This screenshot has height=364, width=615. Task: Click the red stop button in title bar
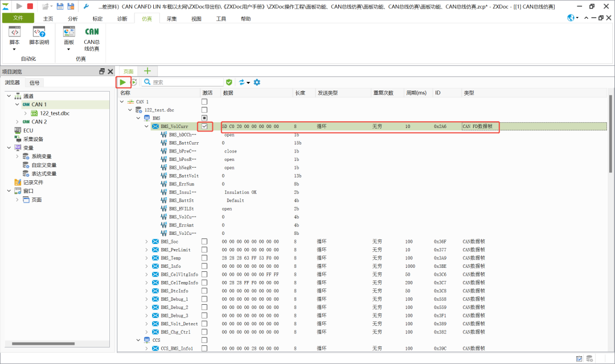pos(30,6)
